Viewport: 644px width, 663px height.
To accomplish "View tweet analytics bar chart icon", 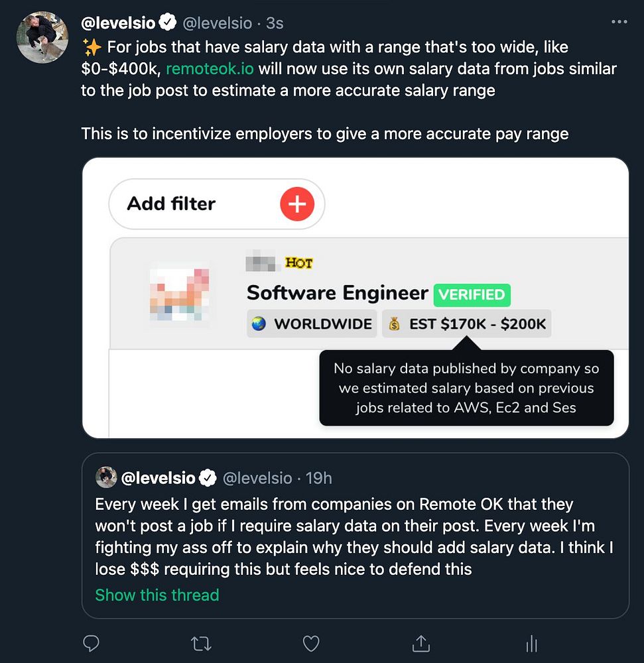I will [x=531, y=643].
